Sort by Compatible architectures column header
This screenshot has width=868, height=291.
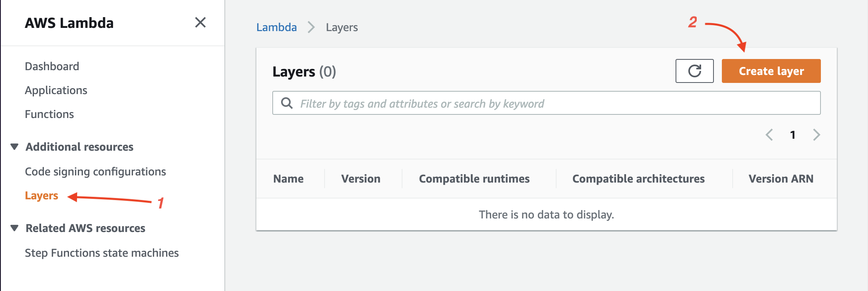[x=638, y=179]
